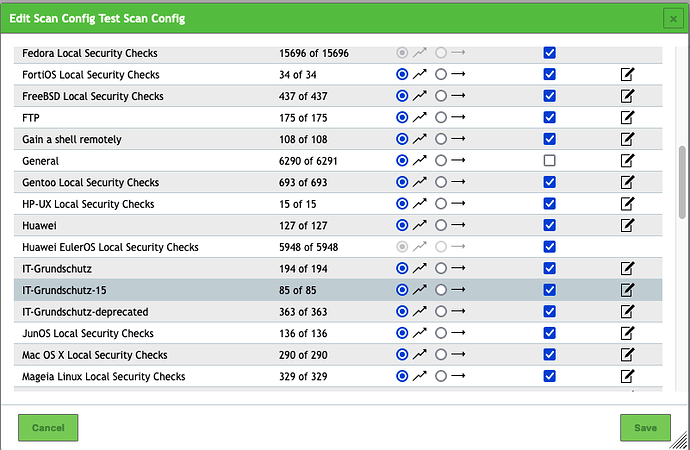Click static arrow icon for HP-UX Local Security Checks
The height and width of the screenshot is (450, 690).
click(x=458, y=203)
